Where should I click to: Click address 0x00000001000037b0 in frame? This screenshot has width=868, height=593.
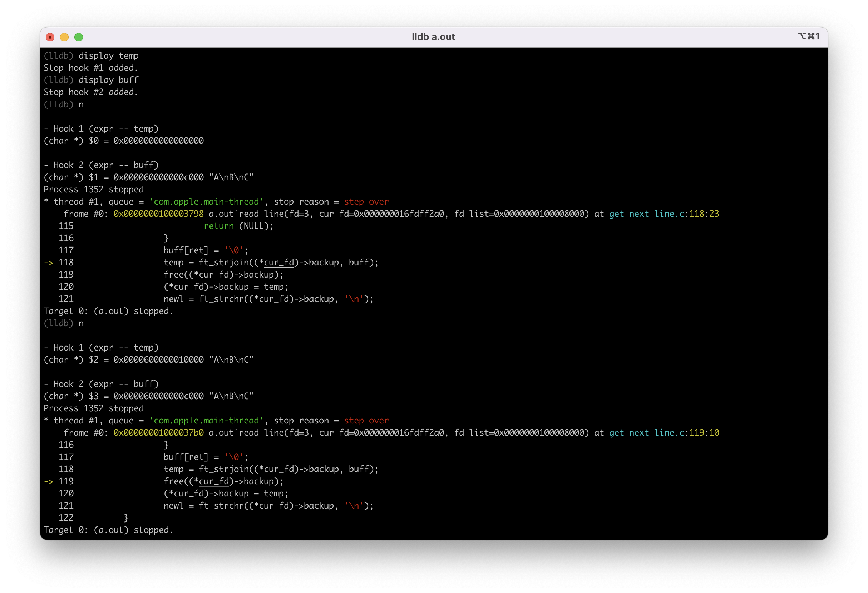tap(158, 433)
